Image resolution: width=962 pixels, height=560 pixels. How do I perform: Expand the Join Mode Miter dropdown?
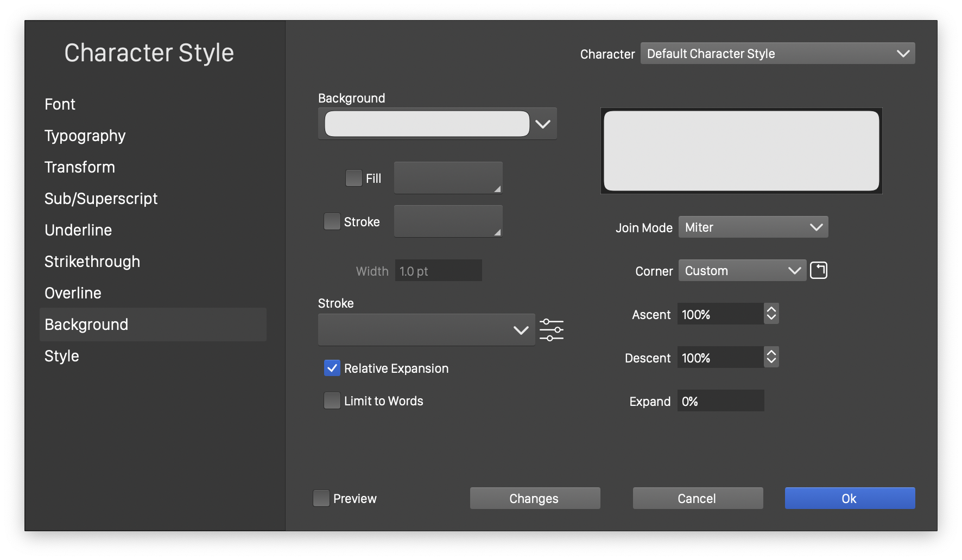tap(753, 227)
